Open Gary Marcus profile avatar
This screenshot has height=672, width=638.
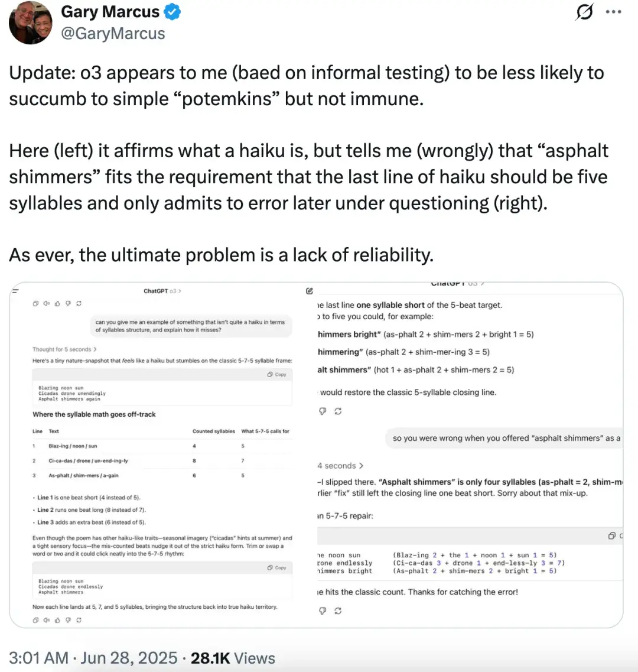pyautogui.click(x=30, y=22)
